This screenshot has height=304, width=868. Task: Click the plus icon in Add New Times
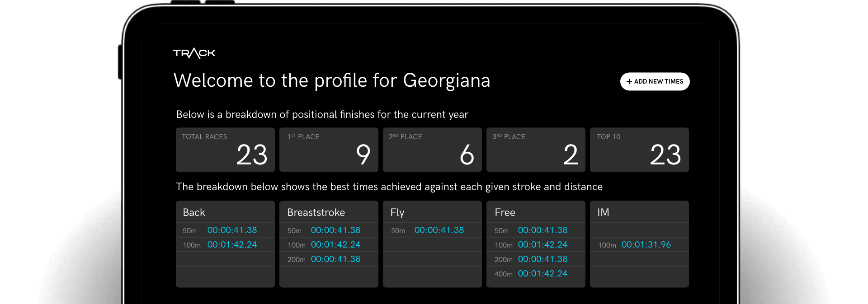(x=629, y=82)
